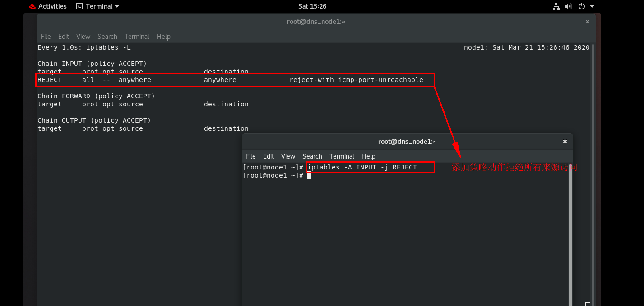Click the cursor at second [root@node1 ~]# prompt
Viewport: 644px width, 306px height.
pos(309,176)
